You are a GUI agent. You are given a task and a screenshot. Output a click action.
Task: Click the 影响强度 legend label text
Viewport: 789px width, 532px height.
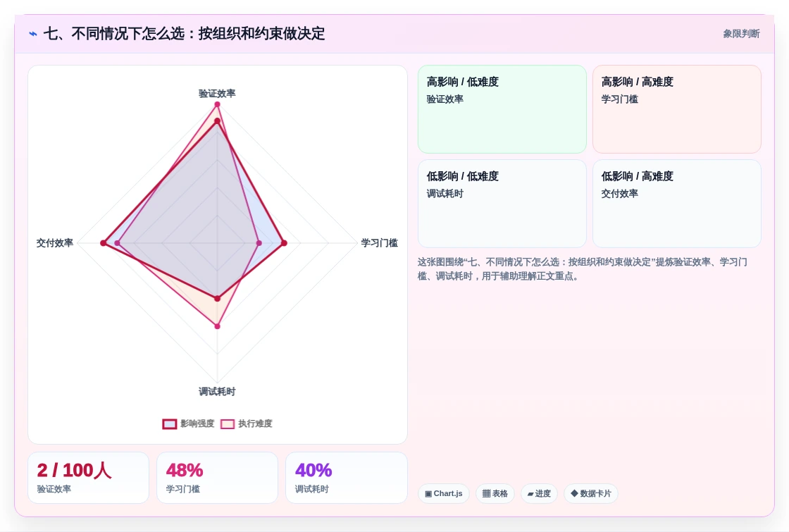click(x=197, y=423)
